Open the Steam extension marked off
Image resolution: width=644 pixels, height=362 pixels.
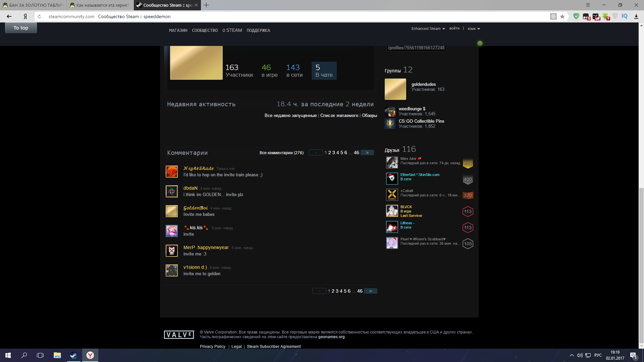pyautogui.click(x=596, y=16)
